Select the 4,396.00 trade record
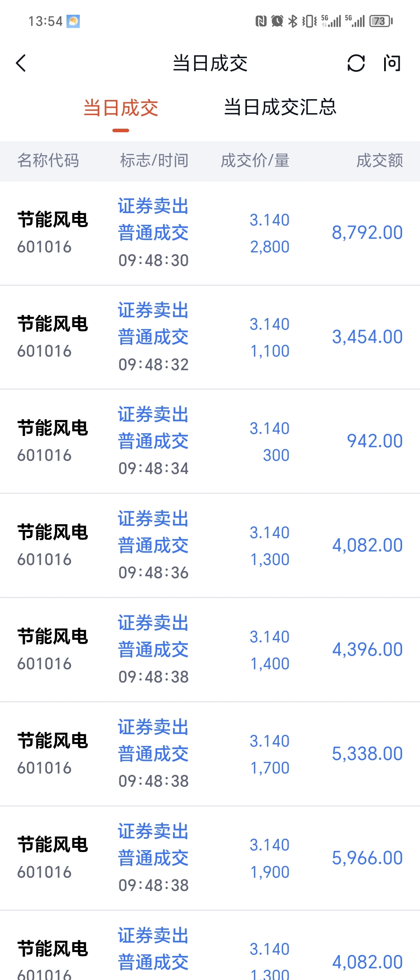Image resolution: width=420 pixels, height=980 pixels. pos(210,650)
